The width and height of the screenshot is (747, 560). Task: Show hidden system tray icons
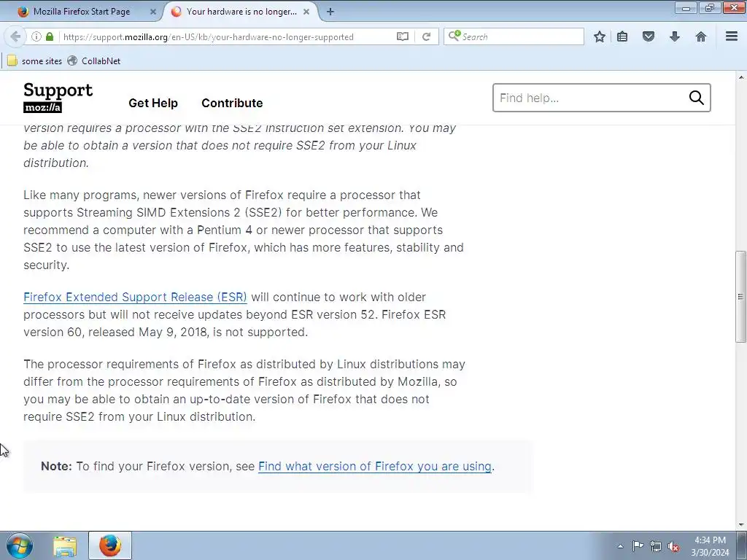[620, 546]
